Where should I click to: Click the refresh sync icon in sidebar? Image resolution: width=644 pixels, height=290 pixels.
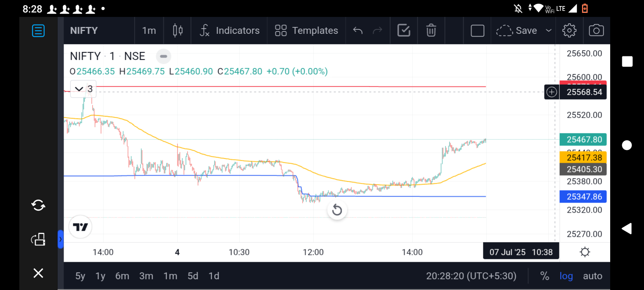coord(38,205)
